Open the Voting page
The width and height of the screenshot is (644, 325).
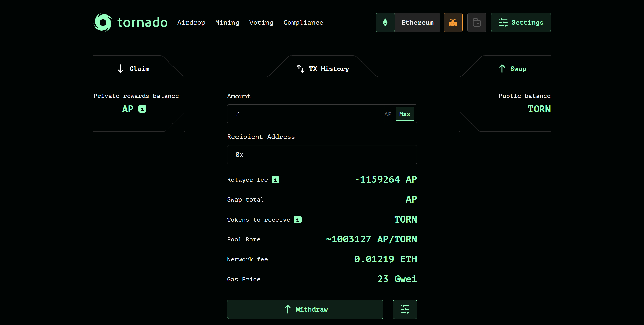(261, 22)
